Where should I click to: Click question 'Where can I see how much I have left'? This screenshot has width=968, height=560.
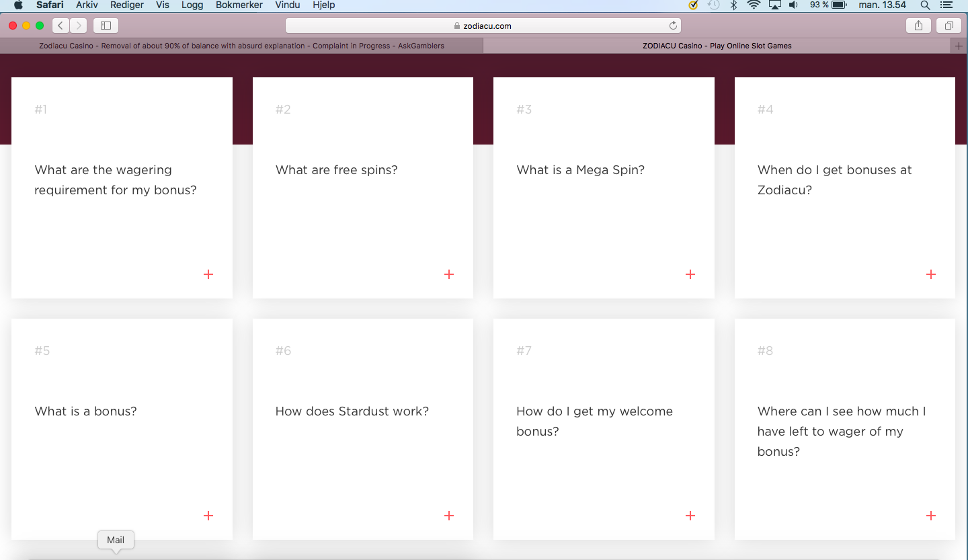point(842,432)
